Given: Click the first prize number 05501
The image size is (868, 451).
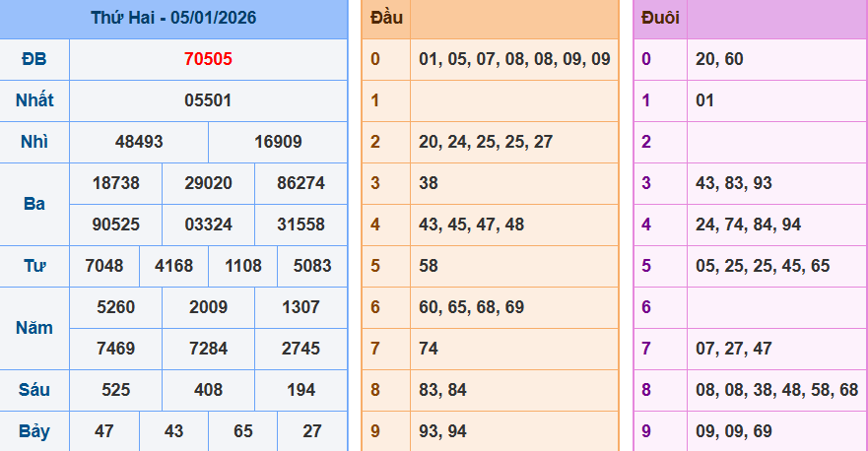Looking at the screenshot, I should pos(208,100).
